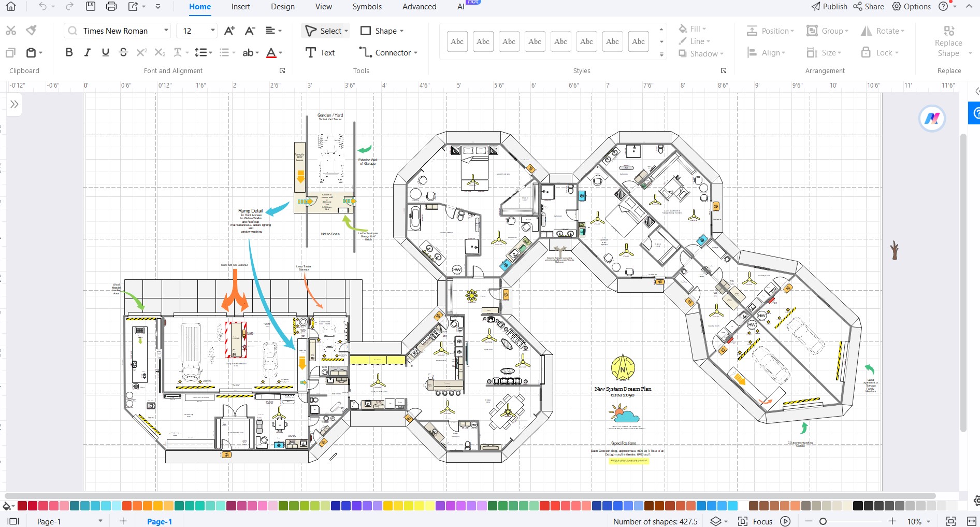
Task: Open the Symbols tab
Action: pyautogui.click(x=367, y=7)
